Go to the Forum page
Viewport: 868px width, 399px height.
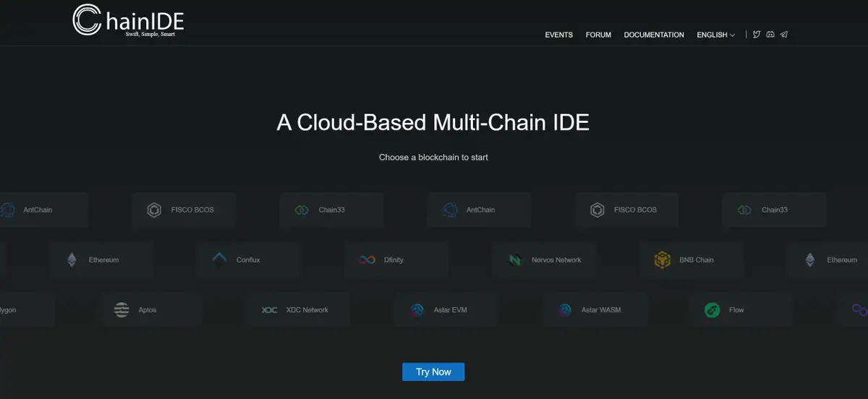click(x=598, y=35)
